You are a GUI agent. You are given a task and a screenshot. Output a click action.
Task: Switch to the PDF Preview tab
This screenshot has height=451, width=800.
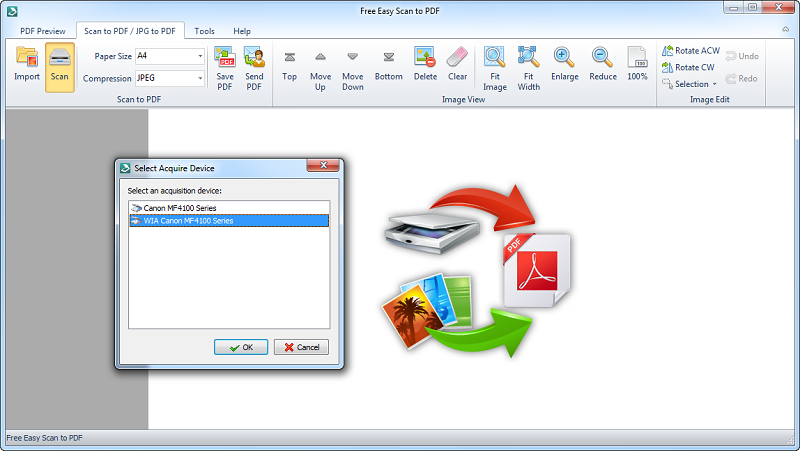[42, 31]
